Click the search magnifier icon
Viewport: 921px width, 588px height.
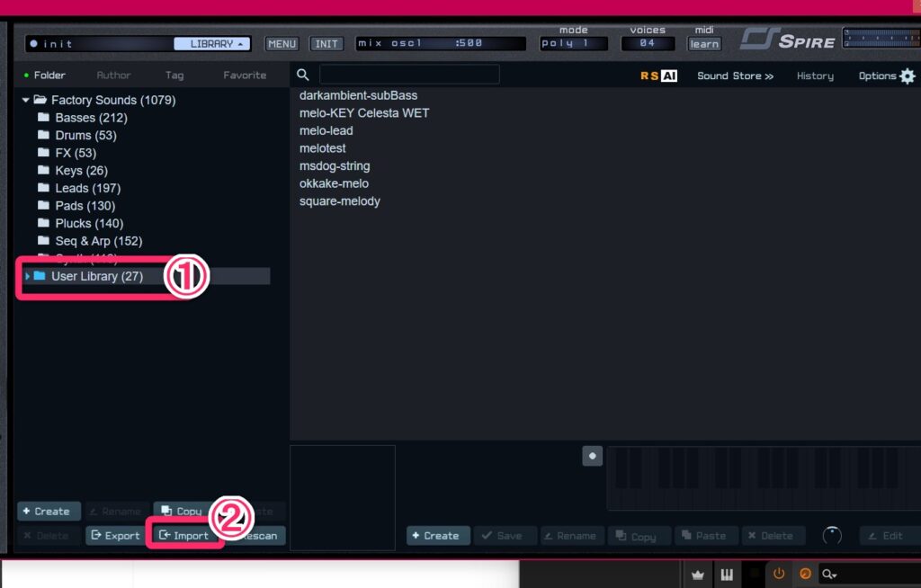pyautogui.click(x=303, y=76)
